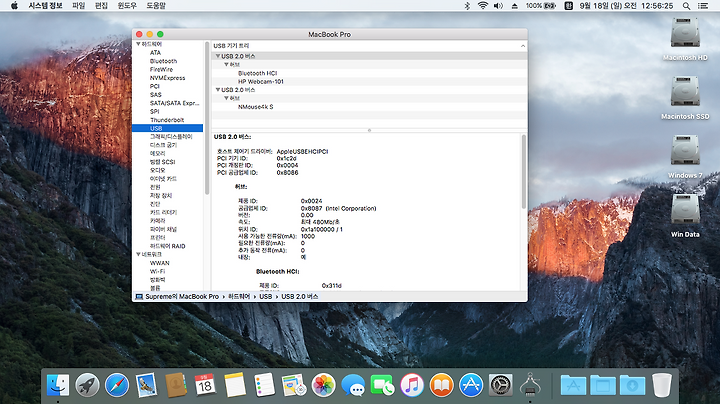Click 'USB 2.0 버스' segment in path bar
Viewport: 720px width, 404px height.
point(299,297)
